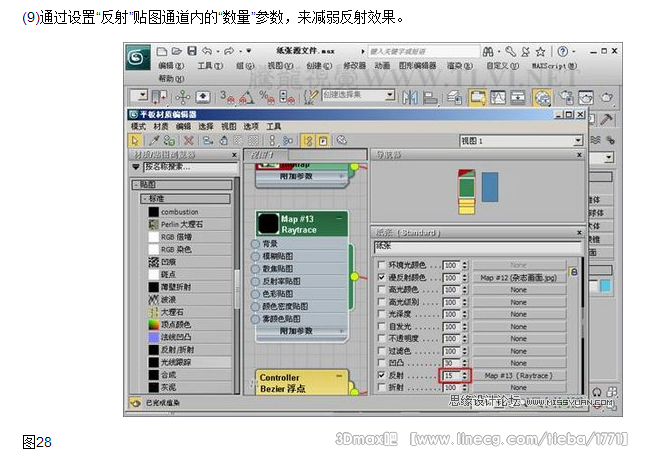Open the 视图 1 view dropdown
The image size is (657, 456).
pos(578,141)
